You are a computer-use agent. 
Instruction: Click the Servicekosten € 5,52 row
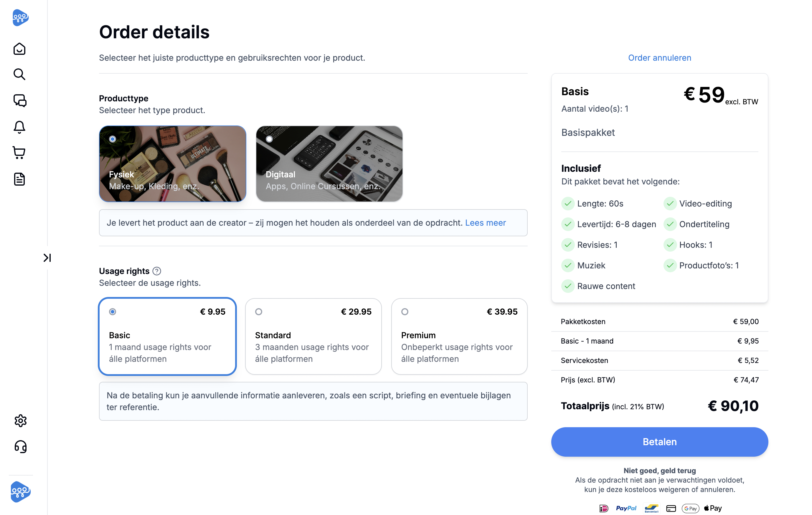pyautogui.click(x=660, y=360)
